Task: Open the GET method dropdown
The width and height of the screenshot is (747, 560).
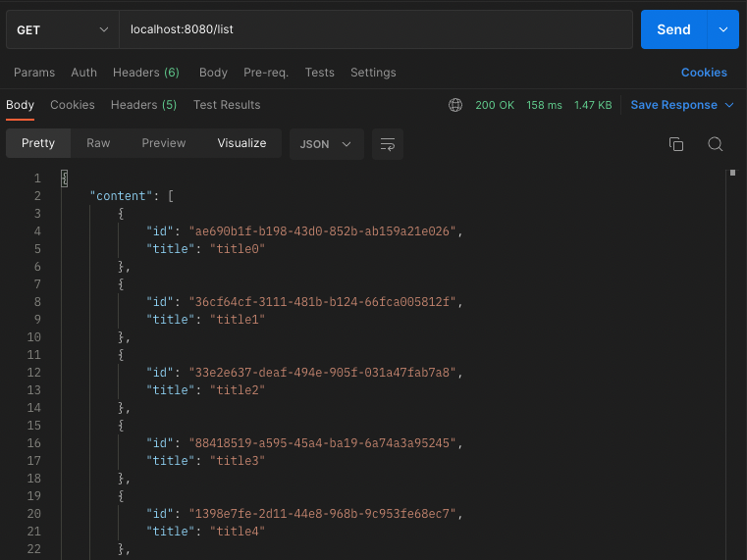Action: click(x=62, y=29)
